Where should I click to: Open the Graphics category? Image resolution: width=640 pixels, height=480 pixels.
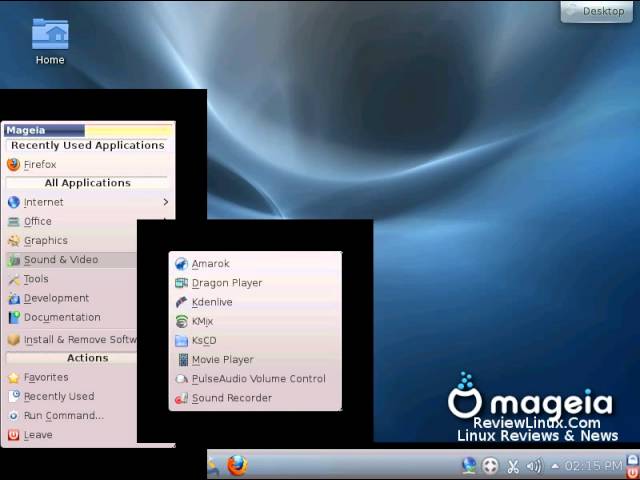(x=71, y=240)
